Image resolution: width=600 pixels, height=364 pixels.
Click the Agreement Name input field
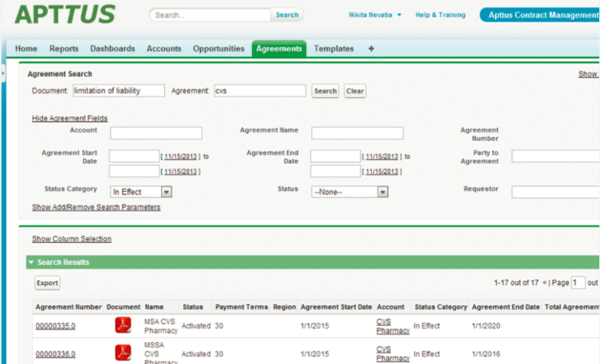coord(357,133)
